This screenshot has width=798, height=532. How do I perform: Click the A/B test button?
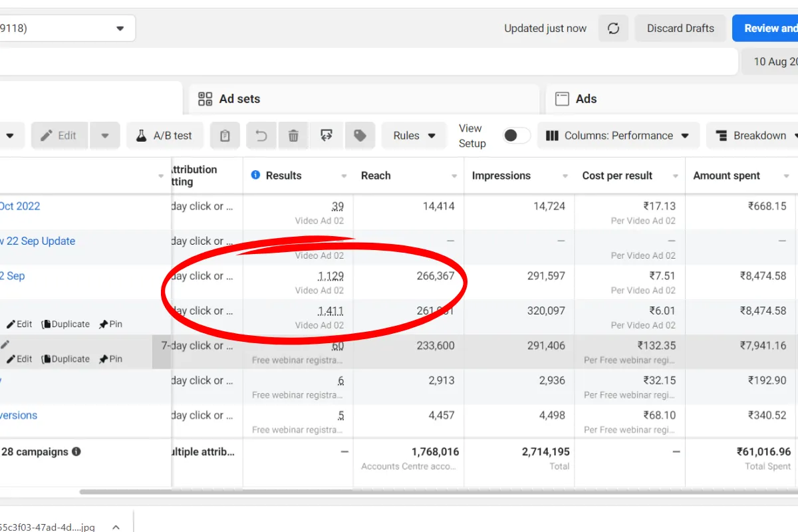(164, 136)
